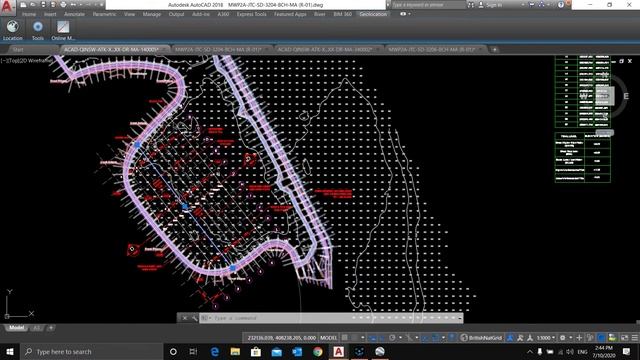Toggle the drawing grid display in status bar
This screenshot has width=640, height=360.
pyautogui.click(x=345, y=338)
